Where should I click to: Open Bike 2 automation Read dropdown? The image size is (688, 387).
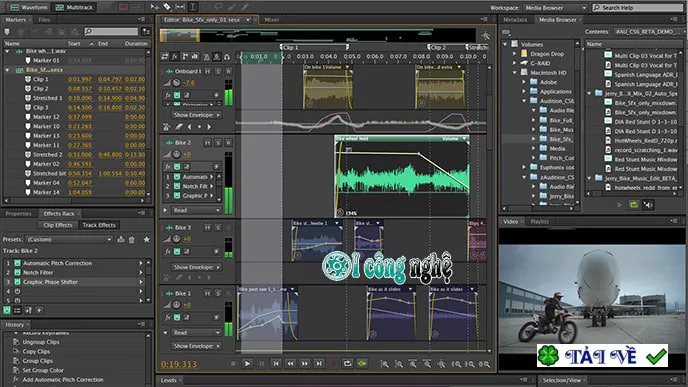pos(196,210)
